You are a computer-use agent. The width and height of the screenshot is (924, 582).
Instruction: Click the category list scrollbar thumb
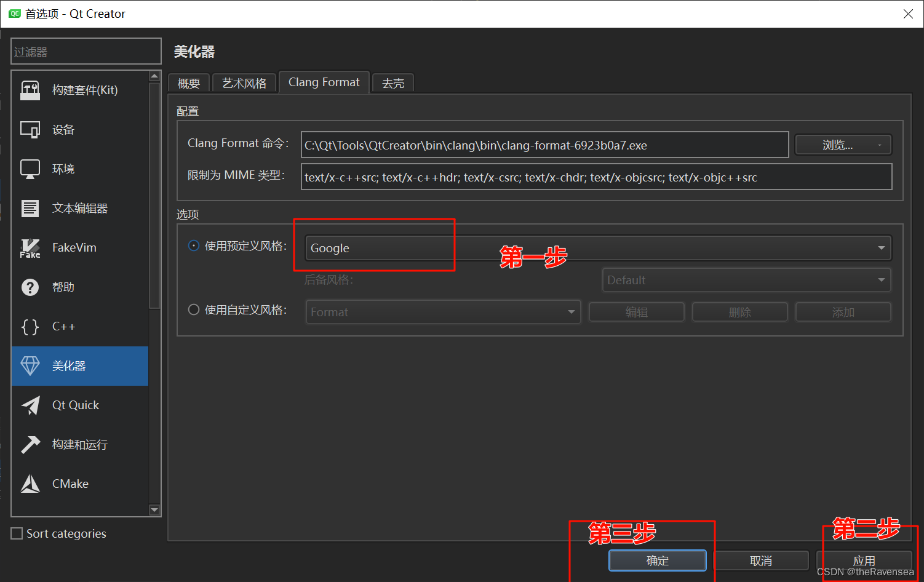154,196
